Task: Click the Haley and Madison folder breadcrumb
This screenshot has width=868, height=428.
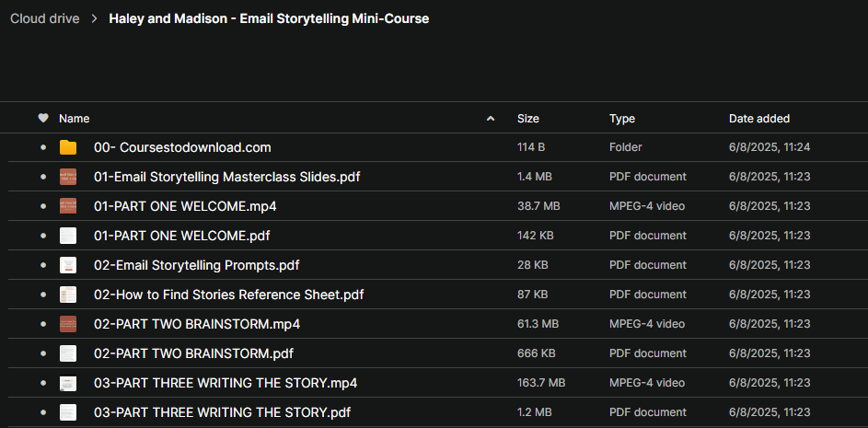Action: coord(269,18)
